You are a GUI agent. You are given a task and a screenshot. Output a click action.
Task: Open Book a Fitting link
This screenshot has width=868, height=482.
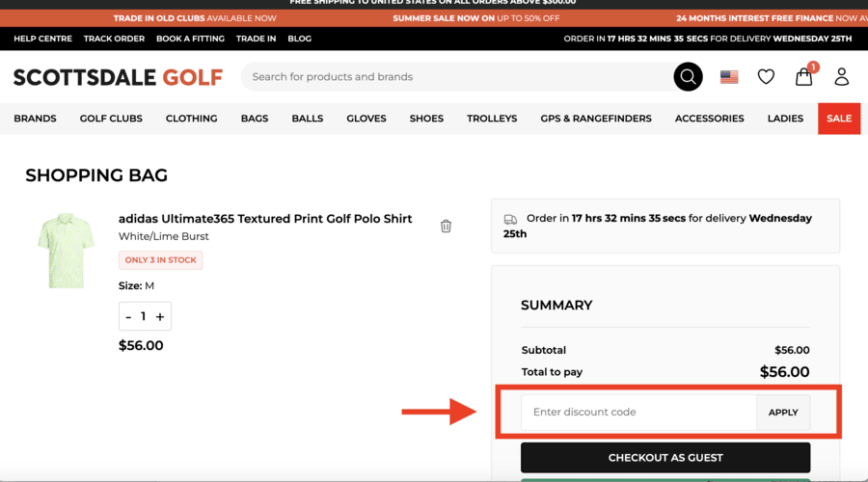(190, 39)
